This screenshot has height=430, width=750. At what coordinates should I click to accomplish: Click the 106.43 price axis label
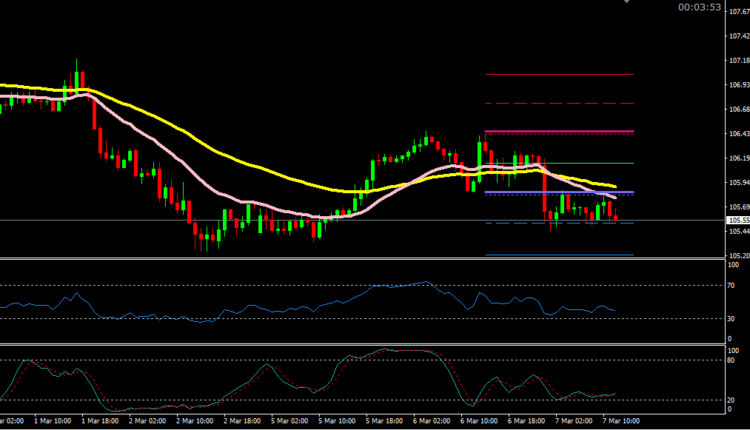pyautogui.click(x=739, y=134)
